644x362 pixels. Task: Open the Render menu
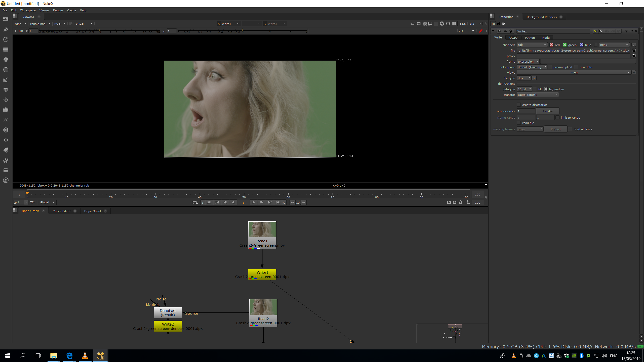58,10
